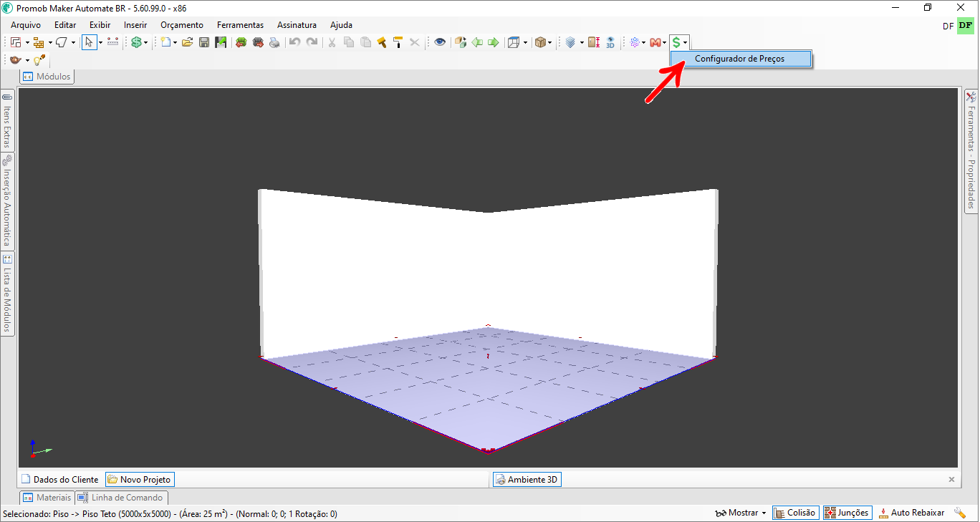
Task: Click the boxes with sparkle icon
Action: (x=461, y=42)
